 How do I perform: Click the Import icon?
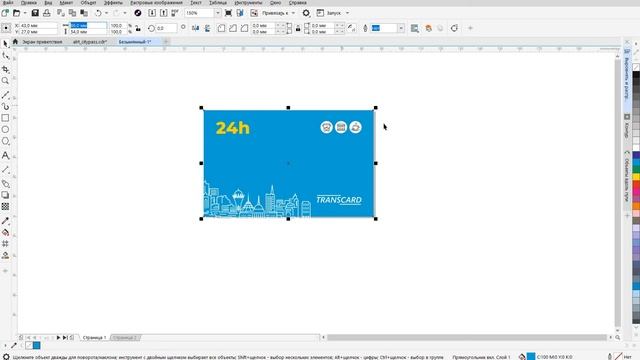(152, 13)
